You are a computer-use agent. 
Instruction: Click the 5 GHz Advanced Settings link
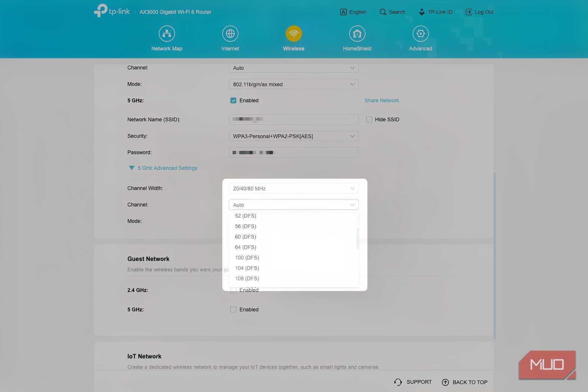(x=167, y=168)
